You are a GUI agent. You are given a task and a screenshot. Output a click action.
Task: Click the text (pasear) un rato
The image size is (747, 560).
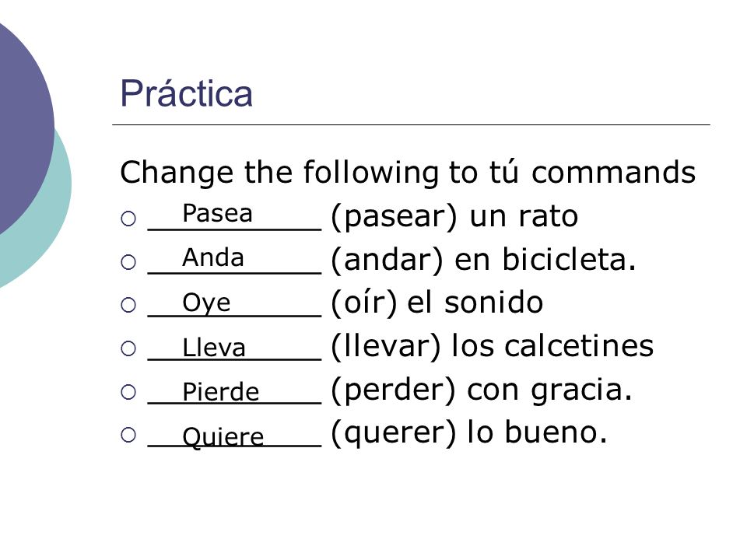pyautogui.click(x=454, y=217)
